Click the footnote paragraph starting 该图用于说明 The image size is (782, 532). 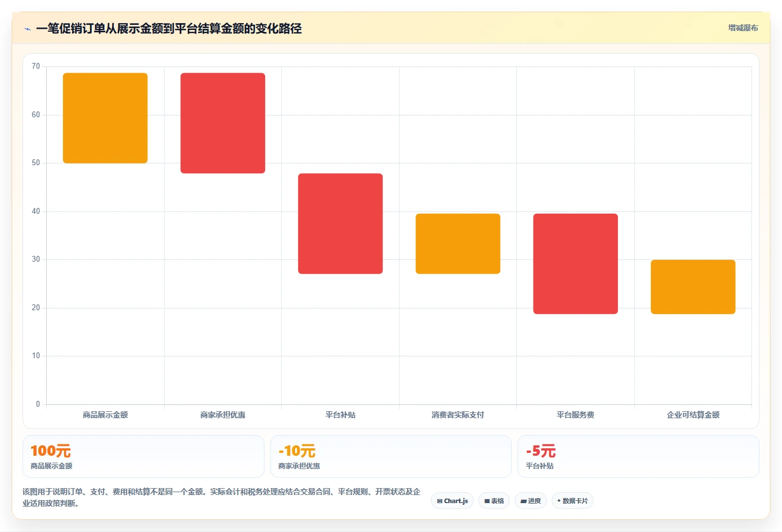(222, 497)
